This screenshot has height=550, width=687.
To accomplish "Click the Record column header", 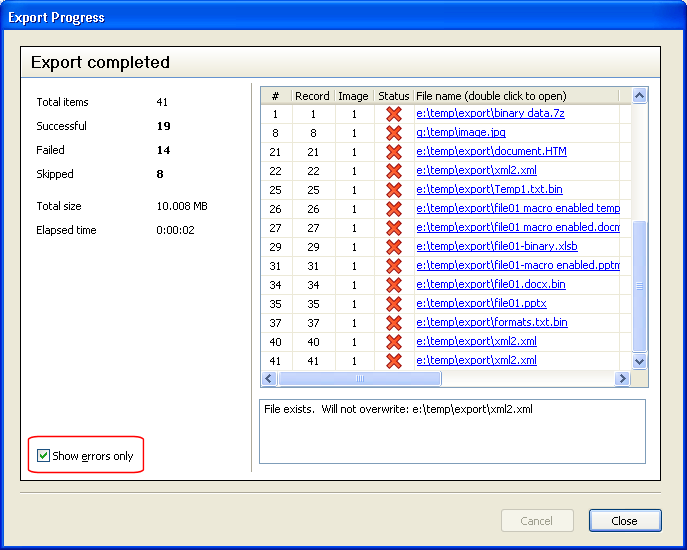I will tap(312, 96).
